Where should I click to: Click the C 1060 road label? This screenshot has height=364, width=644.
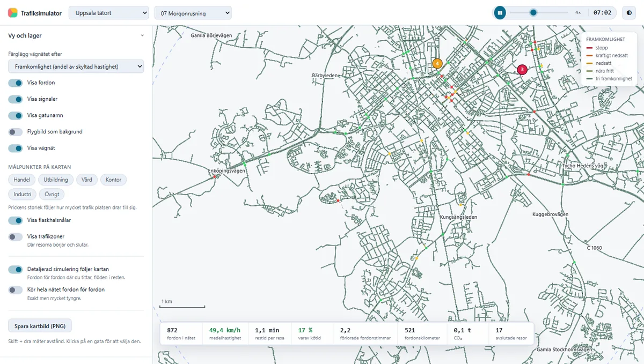pyautogui.click(x=595, y=248)
